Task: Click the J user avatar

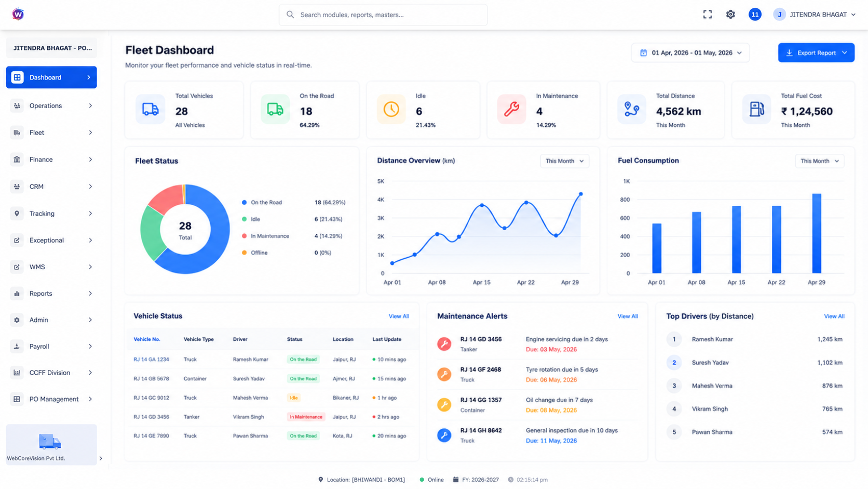Action: [x=779, y=15]
